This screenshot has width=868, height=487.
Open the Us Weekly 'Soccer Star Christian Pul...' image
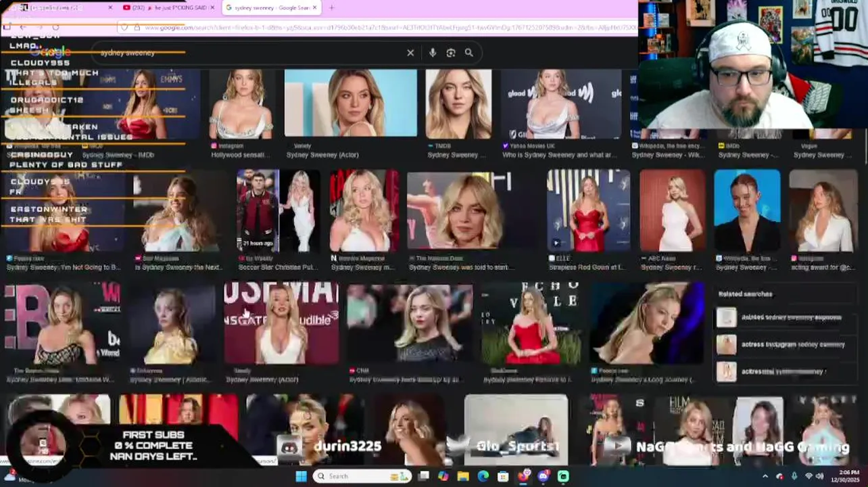pos(279,210)
